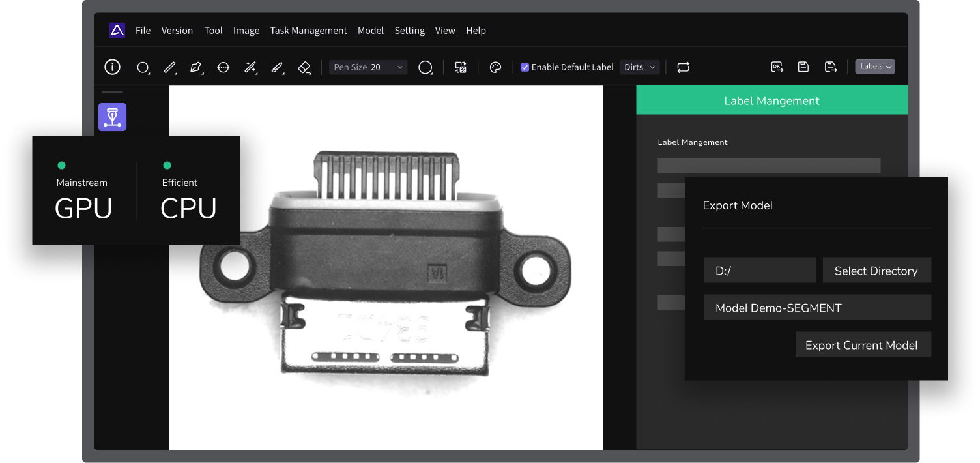Open the Task Management menu
Image resolution: width=980 pixels, height=463 pixels.
coord(308,31)
